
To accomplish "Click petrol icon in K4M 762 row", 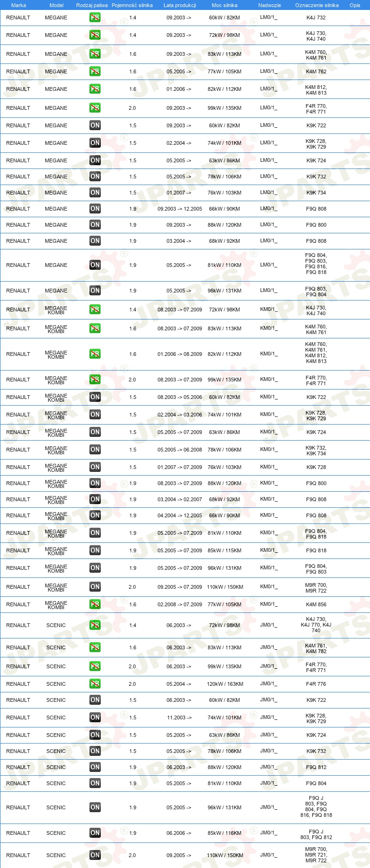I will pyautogui.click(x=95, y=71).
